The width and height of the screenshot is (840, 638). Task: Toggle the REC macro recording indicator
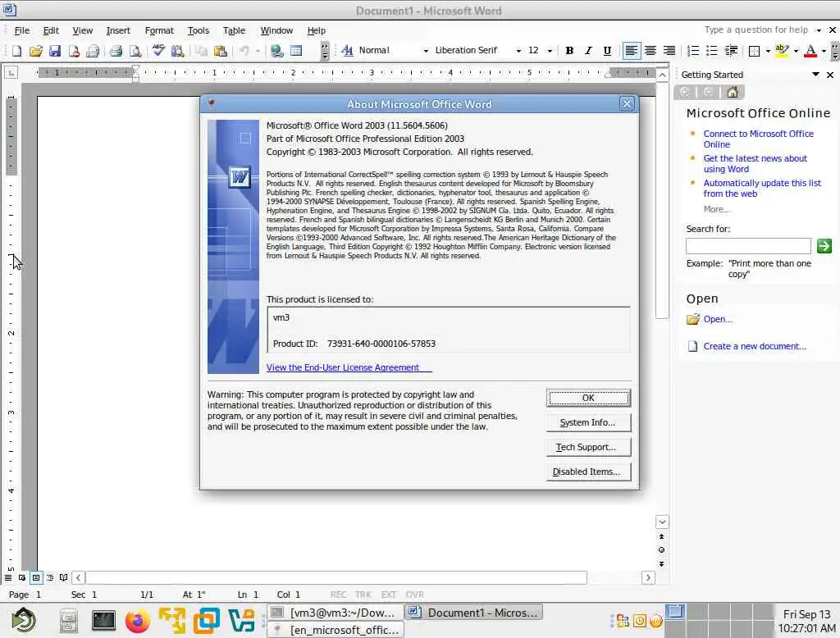click(338, 595)
